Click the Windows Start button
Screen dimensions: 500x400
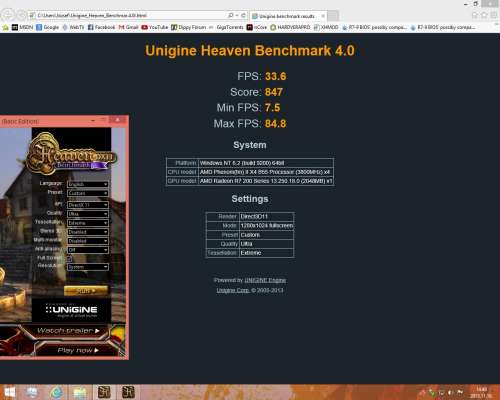point(9,392)
